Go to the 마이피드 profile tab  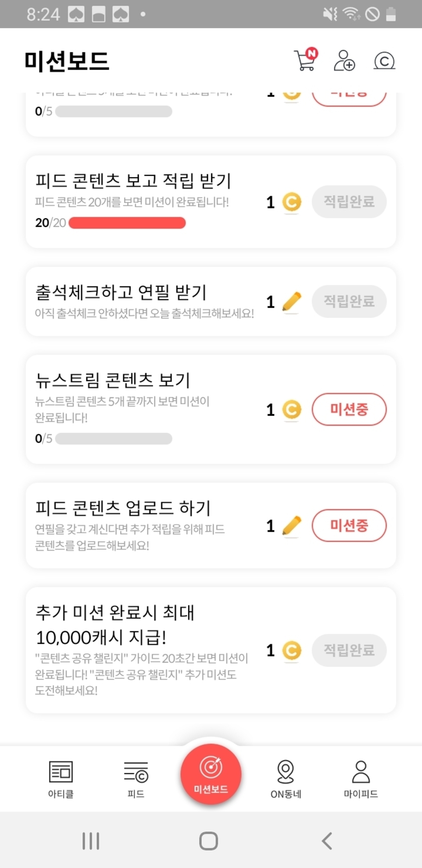360,779
